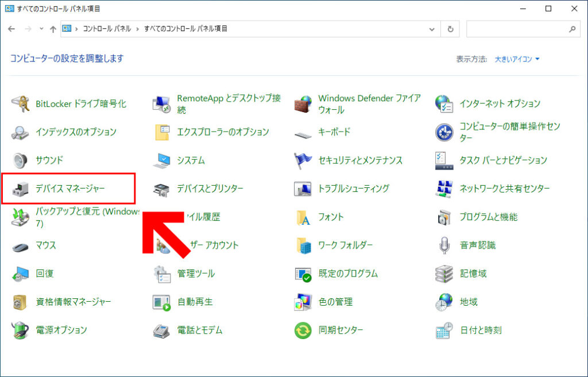Click the 日付と時刻 text link

481,330
